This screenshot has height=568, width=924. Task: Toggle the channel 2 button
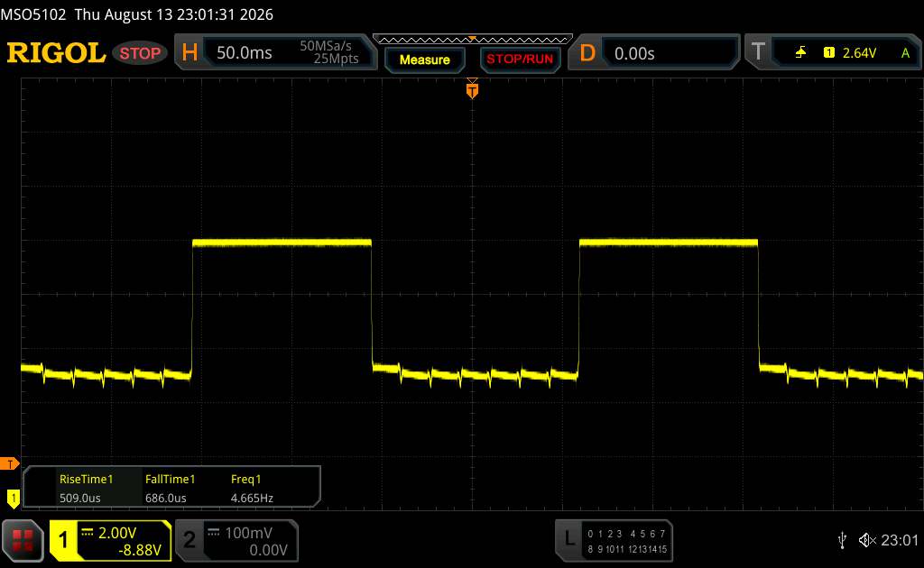point(189,540)
